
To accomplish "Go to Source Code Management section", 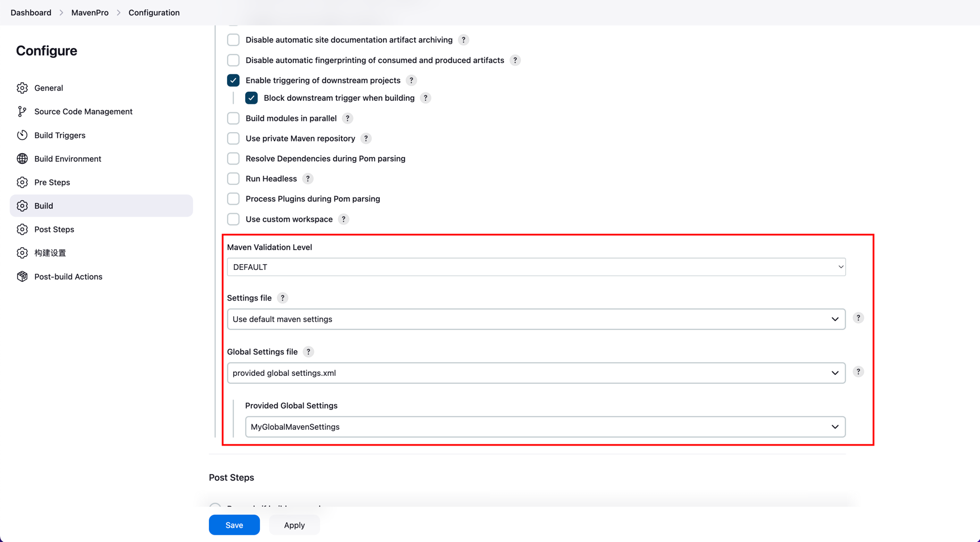I will coord(83,112).
